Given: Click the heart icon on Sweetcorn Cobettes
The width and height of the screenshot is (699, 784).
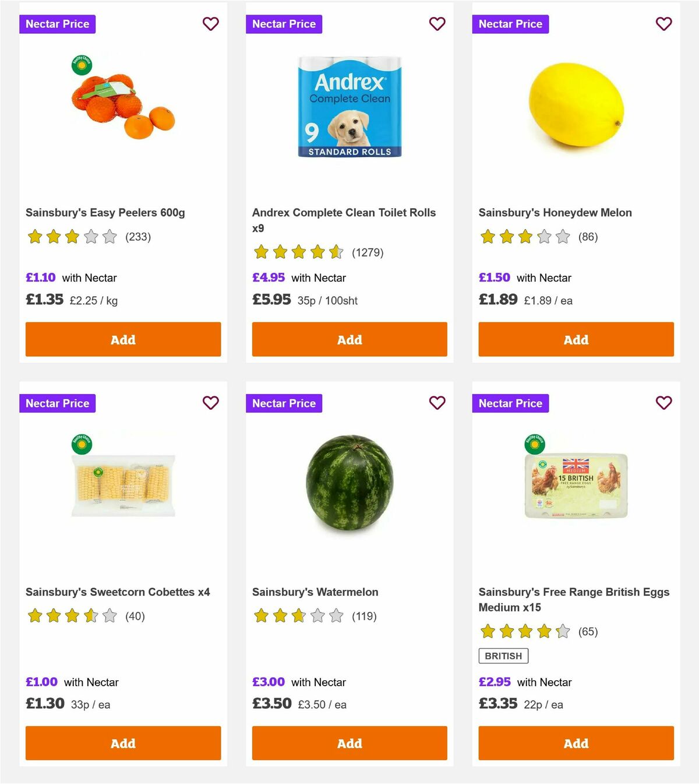Looking at the screenshot, I should 210,403.
